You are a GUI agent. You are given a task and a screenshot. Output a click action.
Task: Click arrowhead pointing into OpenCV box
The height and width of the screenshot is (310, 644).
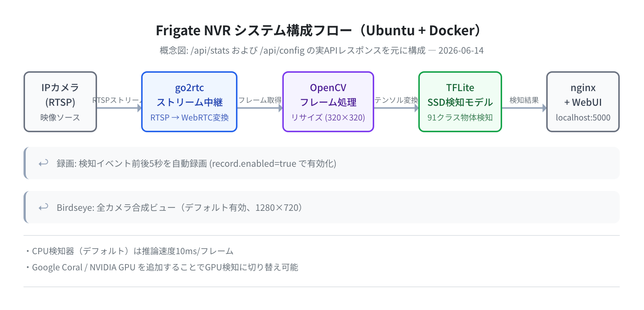280,108
